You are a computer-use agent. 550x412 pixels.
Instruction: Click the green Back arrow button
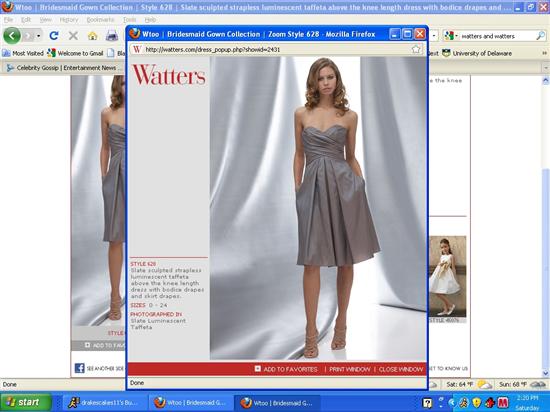point(12,35)
